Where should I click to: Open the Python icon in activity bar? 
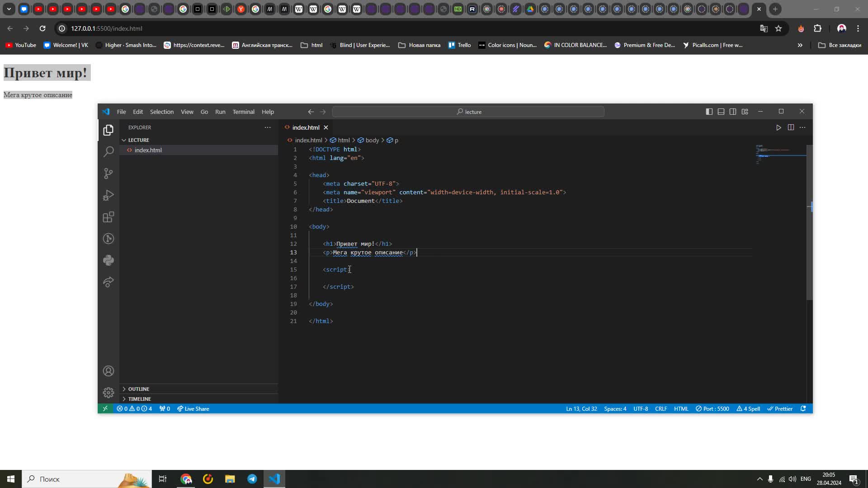click(x=108, y=260)
